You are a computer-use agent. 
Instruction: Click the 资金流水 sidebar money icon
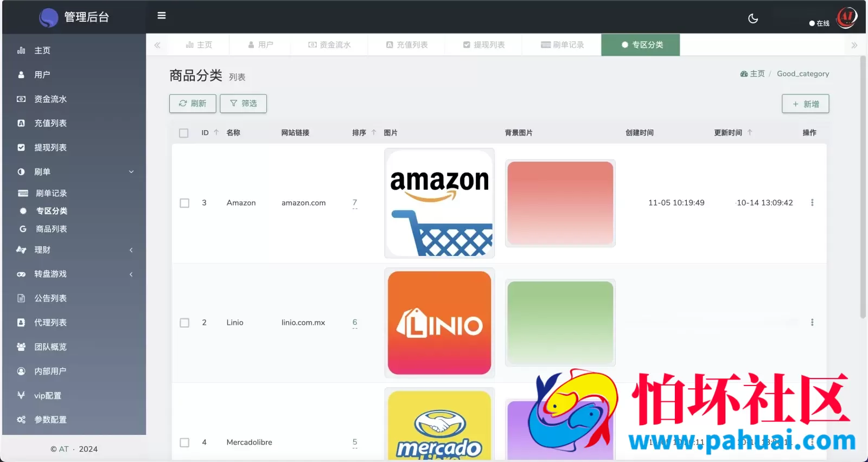pyautogui.click(x=21, y=99)
